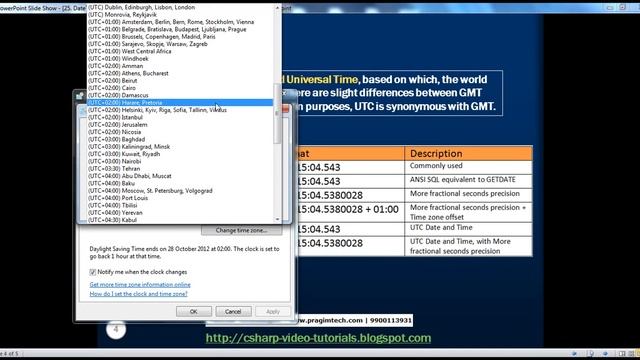
Task: Click the Description table header on slide
Action: pyautogui.click(x=469, y=153)
